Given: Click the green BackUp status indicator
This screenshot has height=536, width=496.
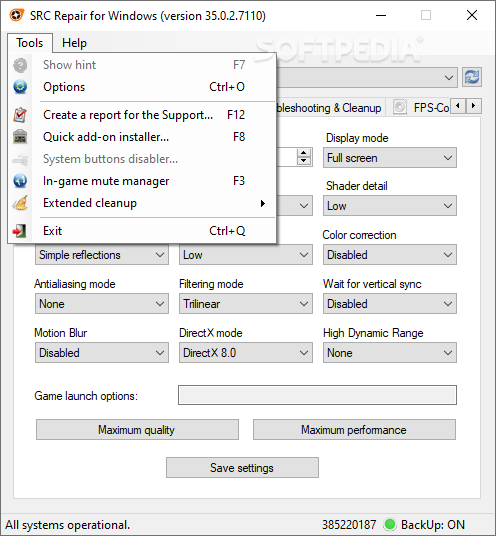Looking at the screenshot, I should (390, 524).
